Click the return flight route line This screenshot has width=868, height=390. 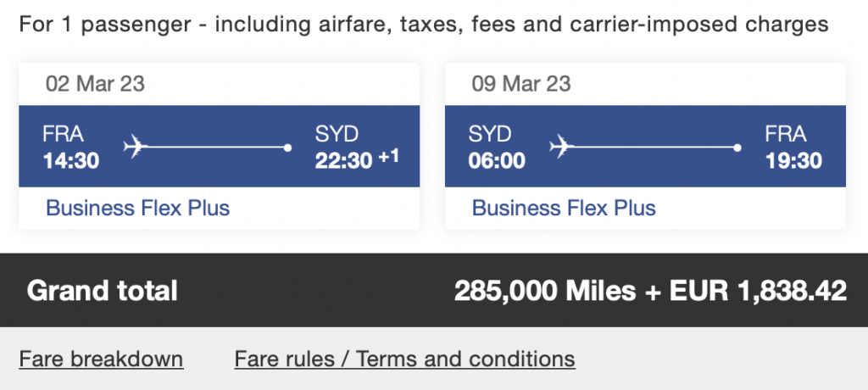click(653, 148)
